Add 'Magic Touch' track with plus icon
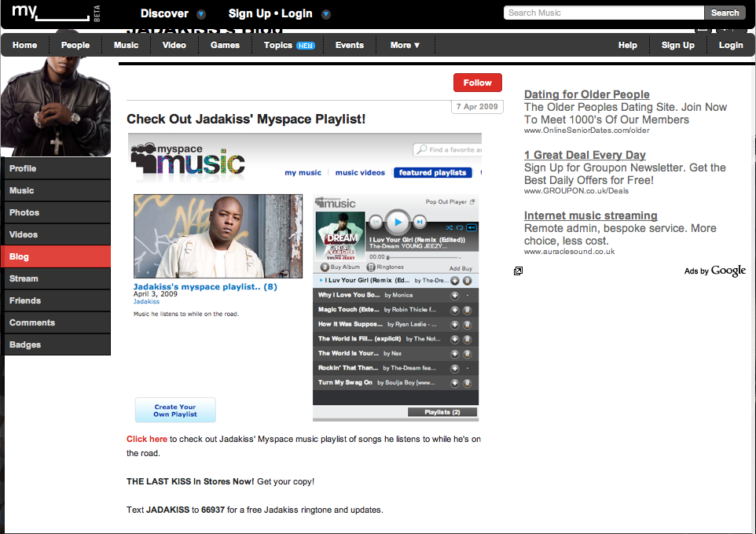The height and width of the screenshot is (534, 756). (x=455, y=310)
